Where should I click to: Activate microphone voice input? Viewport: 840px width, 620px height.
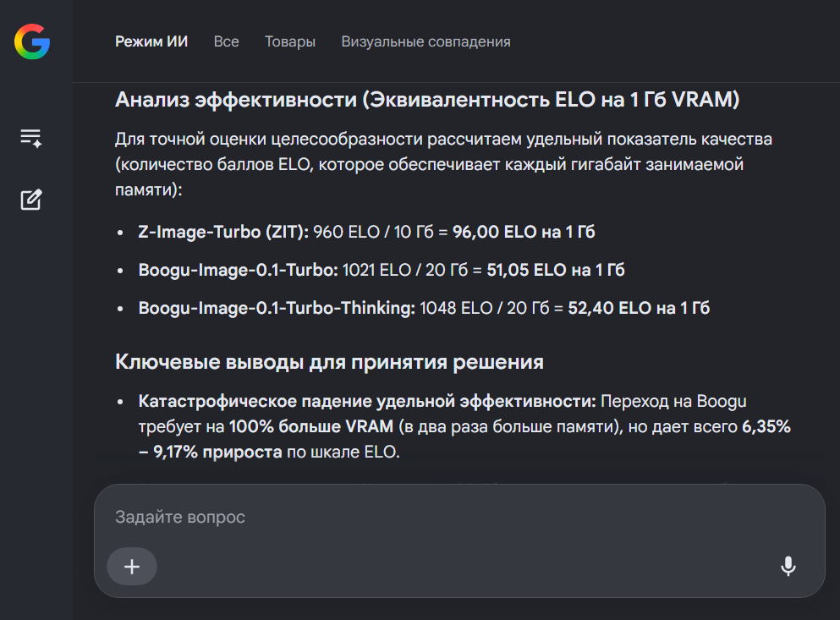pos(788,566)
